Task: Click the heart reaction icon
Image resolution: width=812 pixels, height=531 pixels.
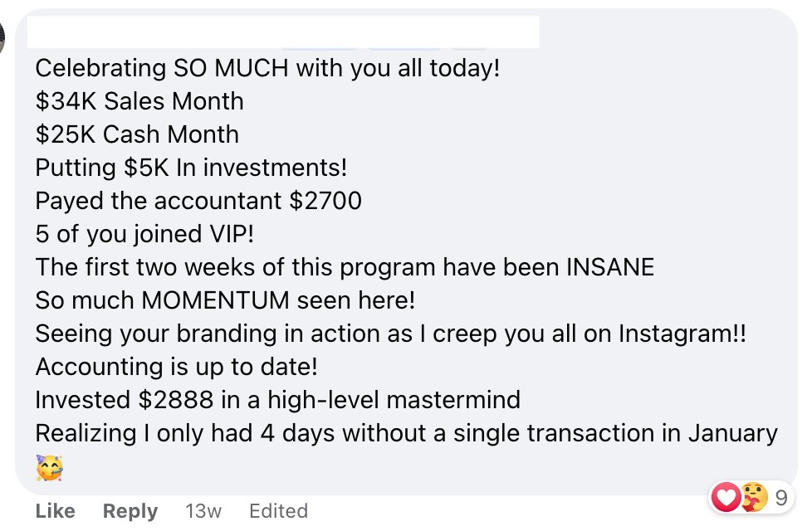Action: (725, 498)
